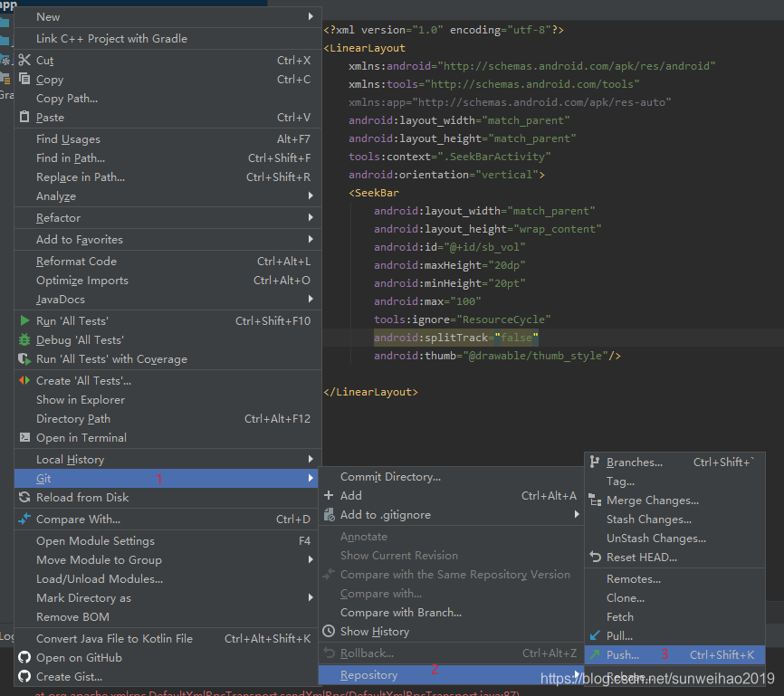The width and height of the screenshot is (784, 696).
Task: Select UnStash Changes...
Action: coord(674,538)
